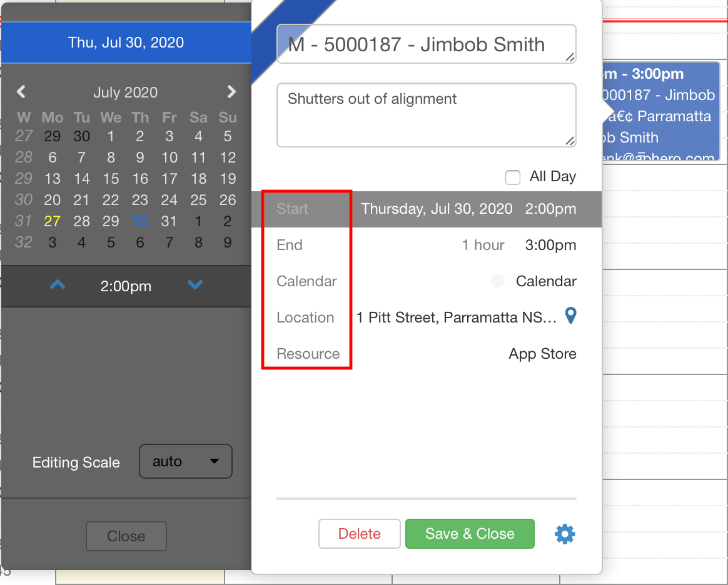The width and height of the screenshot is (728, 585).
Task: Click the '1 hour' duration
Action: (483, 245)
